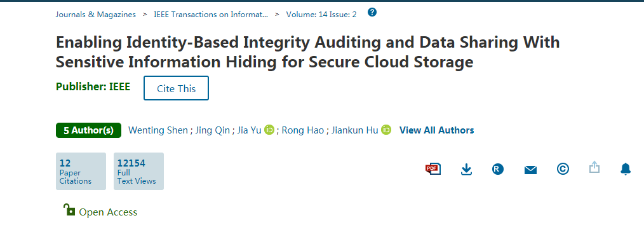Click the 12154 Full Text Views box

point(139,171)
